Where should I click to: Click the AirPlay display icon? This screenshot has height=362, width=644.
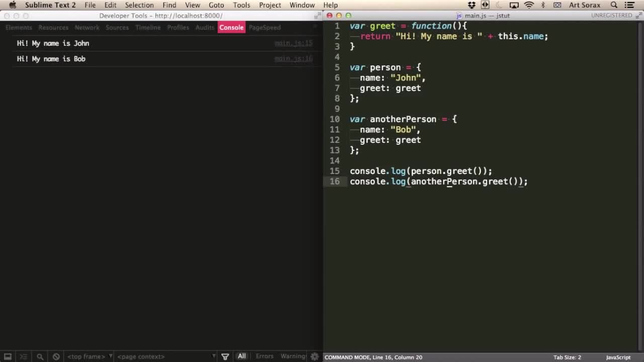point(514,5)
